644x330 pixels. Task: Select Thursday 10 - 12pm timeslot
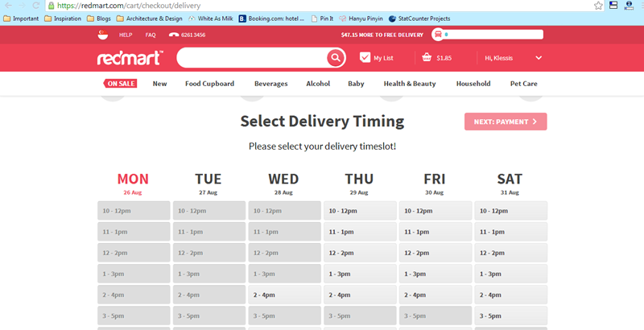pyautogui.click(x=360, y=211)
